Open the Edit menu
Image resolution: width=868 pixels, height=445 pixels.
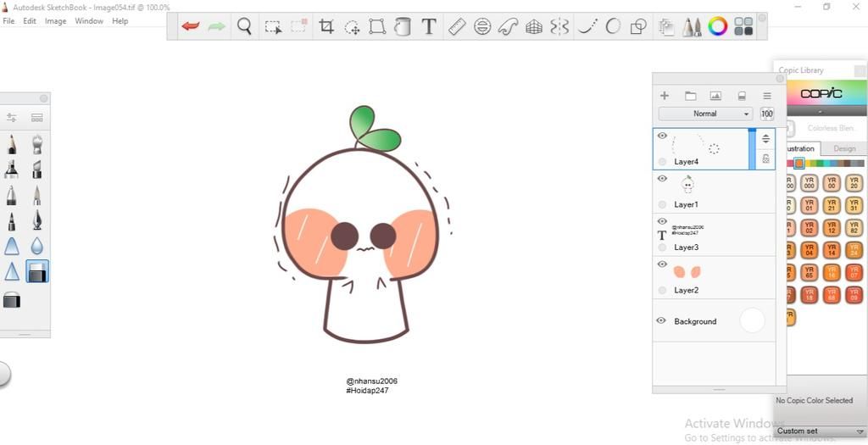30,21
